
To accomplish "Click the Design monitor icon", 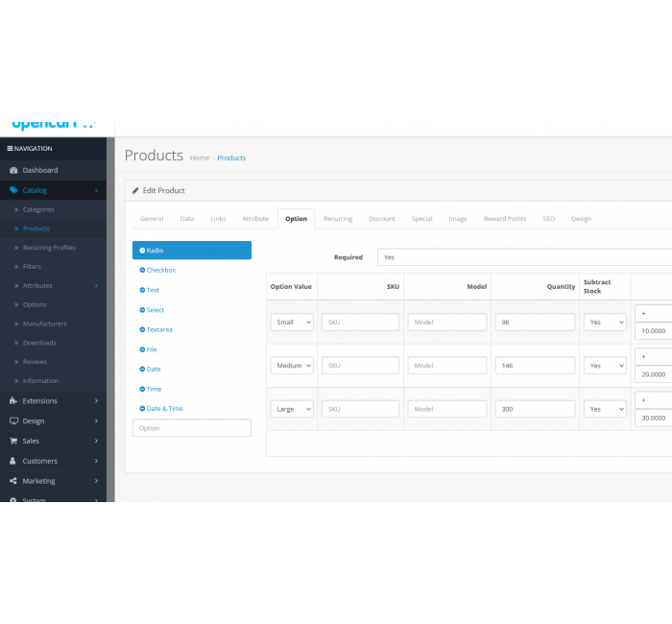I will (13, 420).
